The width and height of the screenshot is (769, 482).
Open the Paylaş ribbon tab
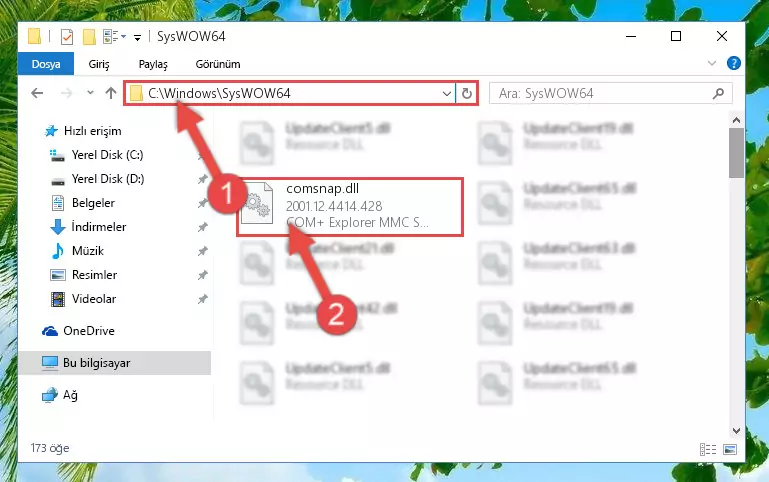[153, 64]
